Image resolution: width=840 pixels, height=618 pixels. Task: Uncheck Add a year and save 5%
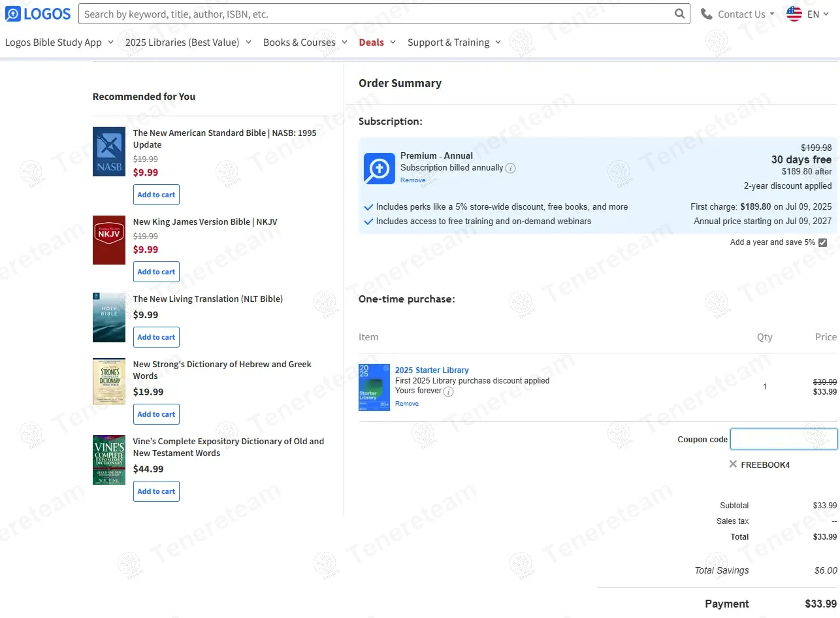pyautogui.click(x=822, y=242)
